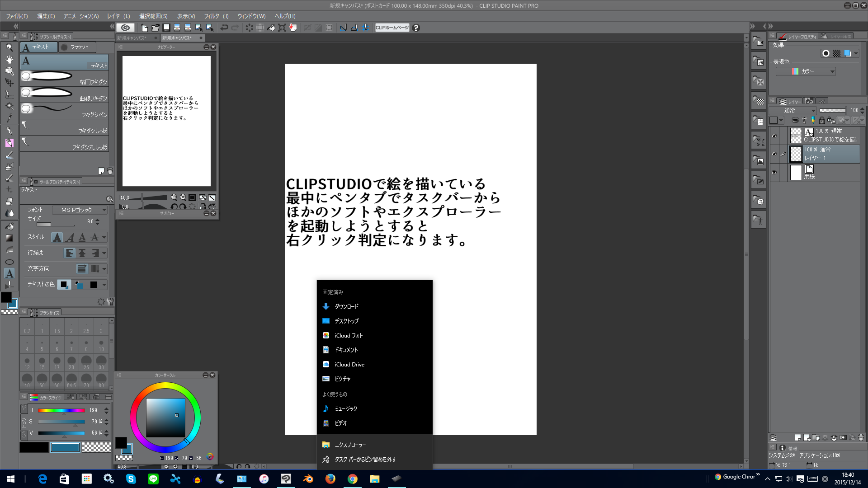The height and width of the screenshot is (488, 868).
Task: Select the Text tool in tool palette
Action: (x=9, y=273)
